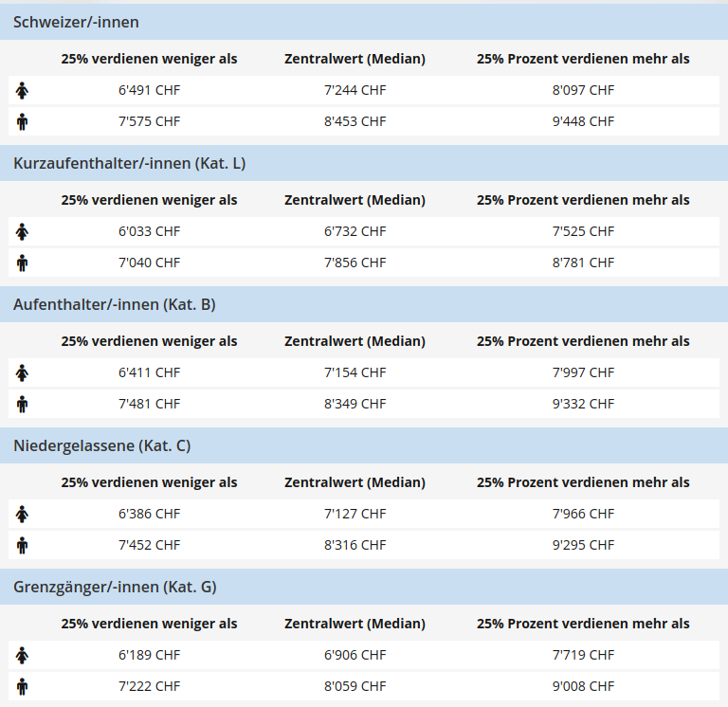The height and width of the screenshot is (707, 728).
Task: Select the Kurzaufenthalter/-innen (Kat. L) heading
Action: (x=129, y=163)
